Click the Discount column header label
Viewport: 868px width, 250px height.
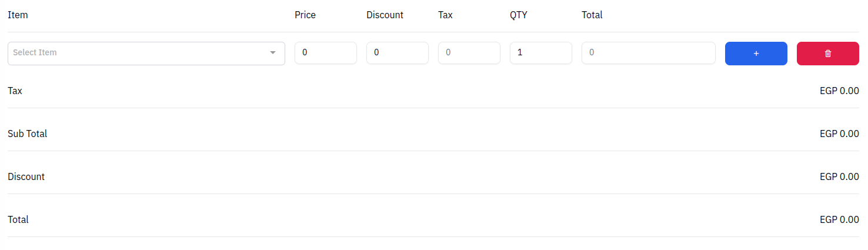[x=385, y=15]
